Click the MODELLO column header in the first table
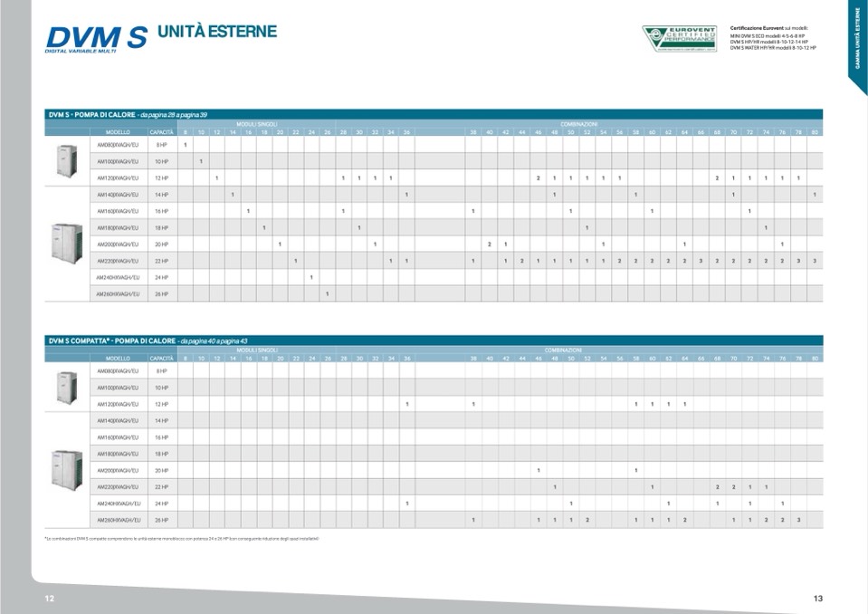This screenshot has height=614, width=868. [118, 131]
